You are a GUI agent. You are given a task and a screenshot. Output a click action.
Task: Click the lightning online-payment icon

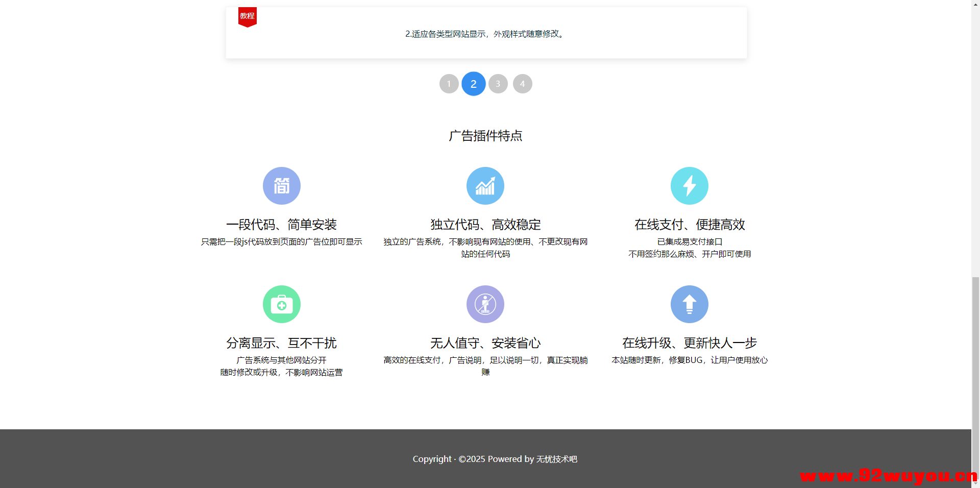pos(689,185)
